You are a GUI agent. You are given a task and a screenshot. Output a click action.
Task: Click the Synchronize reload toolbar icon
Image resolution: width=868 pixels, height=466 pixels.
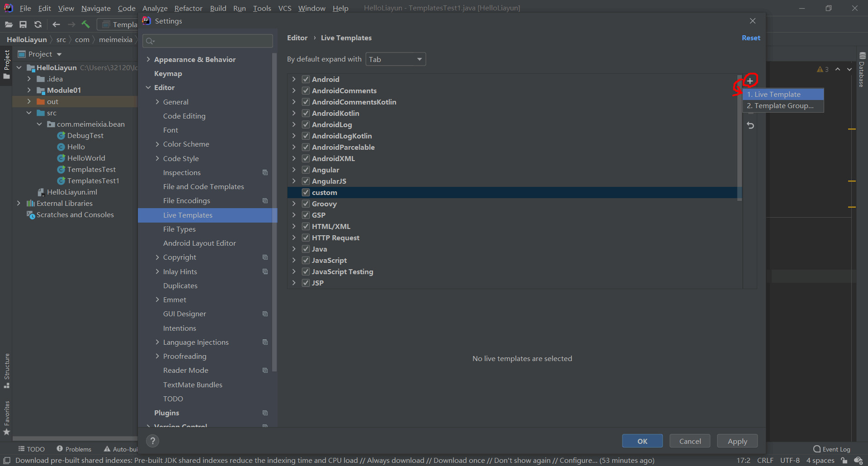[x=38, y=24]
